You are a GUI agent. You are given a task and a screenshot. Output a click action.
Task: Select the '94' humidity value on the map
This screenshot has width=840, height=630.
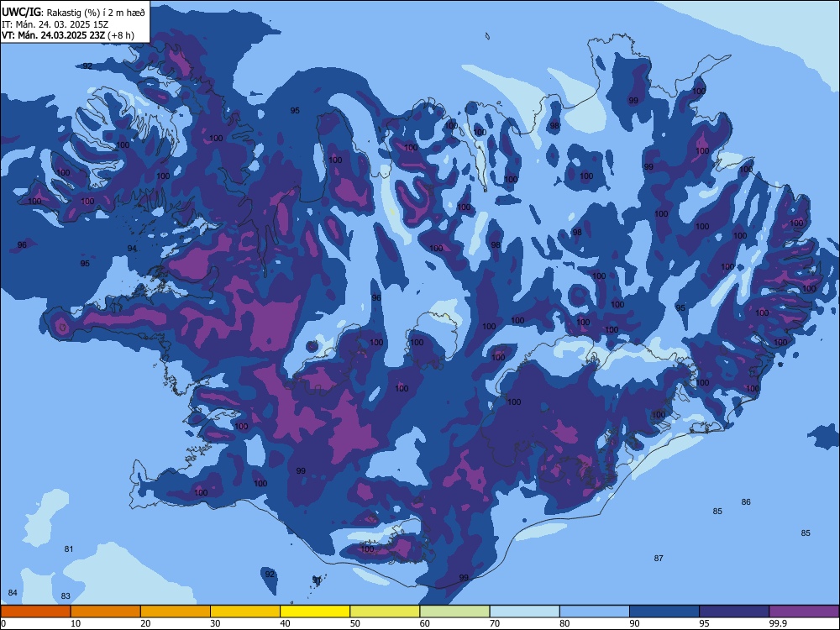point(132,249)
